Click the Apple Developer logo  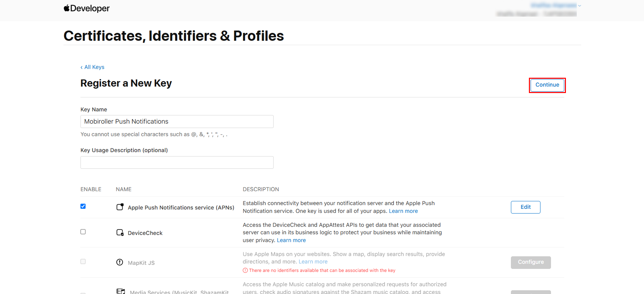pyautogui.click(x=87, y=8)
